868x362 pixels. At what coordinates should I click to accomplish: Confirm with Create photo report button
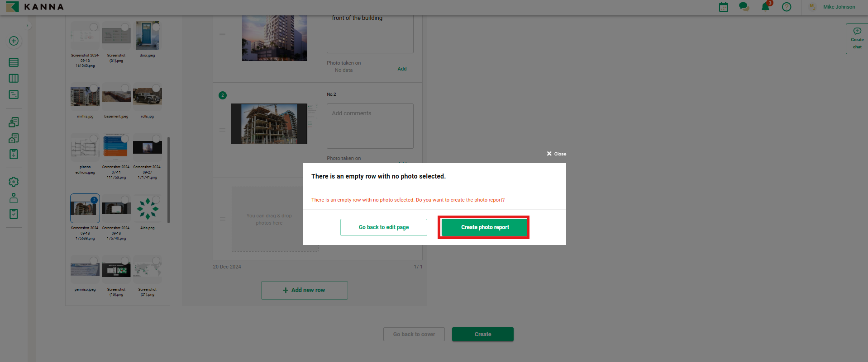484,227
